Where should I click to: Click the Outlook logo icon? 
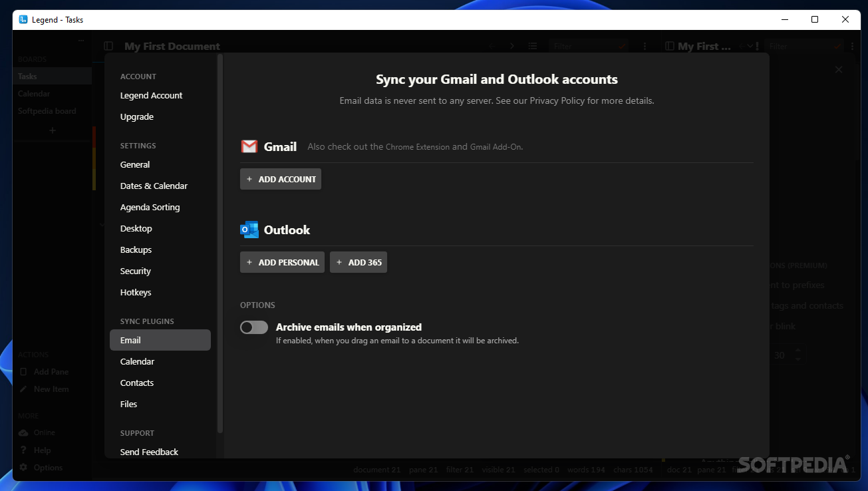(x=249, y=230)
